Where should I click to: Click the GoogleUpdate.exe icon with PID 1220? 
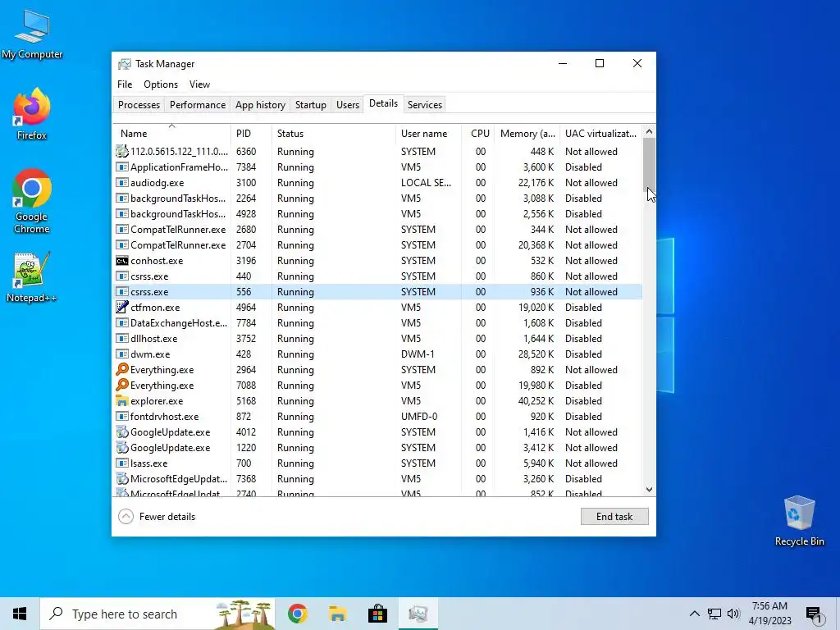pyautogui.click(x=122, y=447)
